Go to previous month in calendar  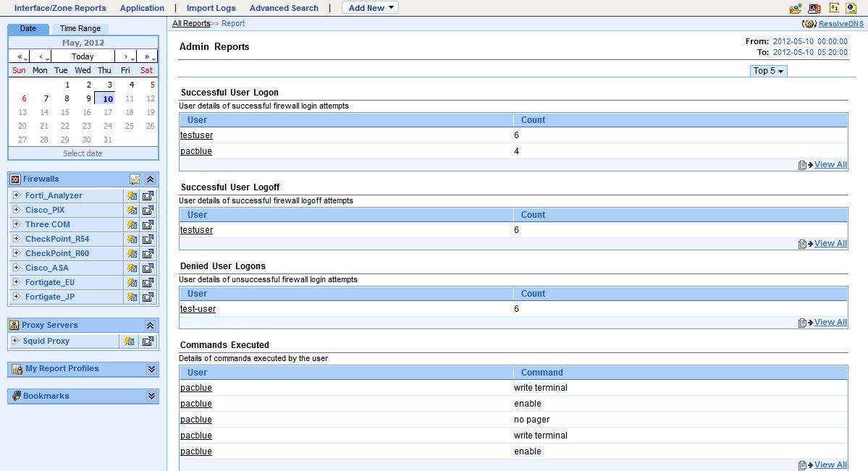pos(41,56)
